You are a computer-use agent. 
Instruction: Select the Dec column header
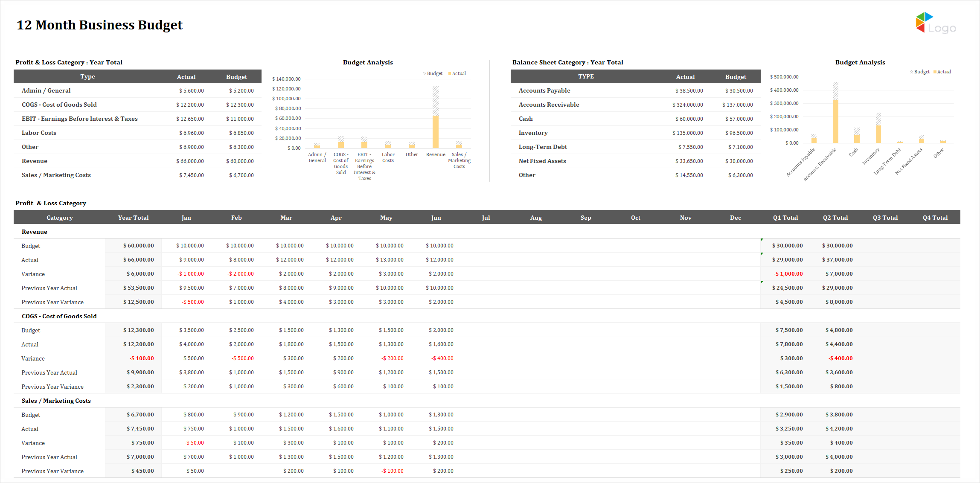click(735, 218)
